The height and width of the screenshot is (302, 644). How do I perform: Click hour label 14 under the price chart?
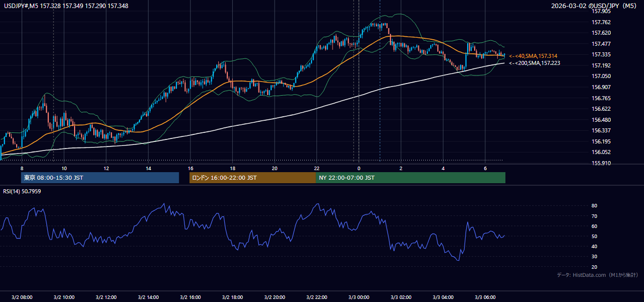tap(148, 168)
